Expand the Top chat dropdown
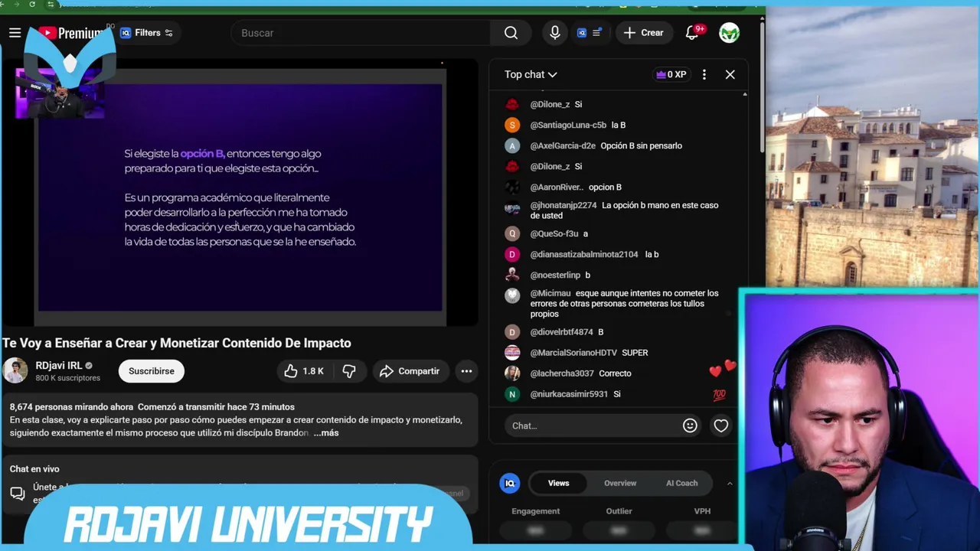Viewport: 980px width, 551px height. (x=531, y=74)
